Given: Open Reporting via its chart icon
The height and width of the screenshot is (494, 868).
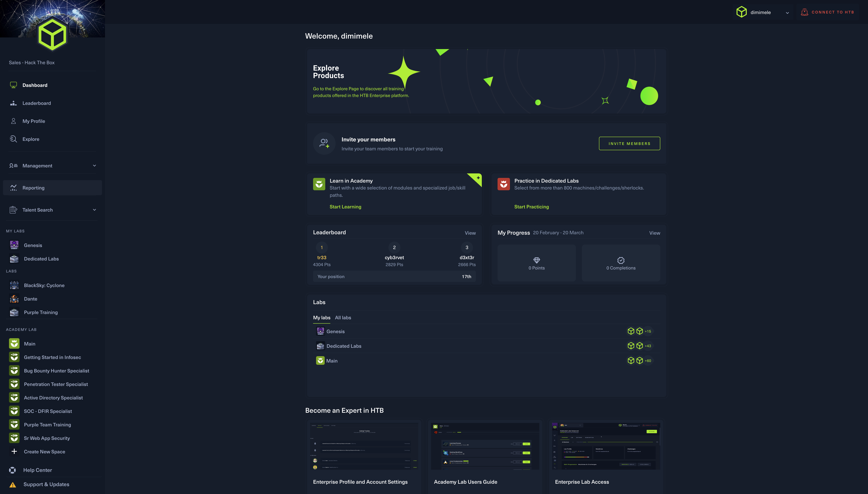Looking at the screenshot, I should coord(13,188).
